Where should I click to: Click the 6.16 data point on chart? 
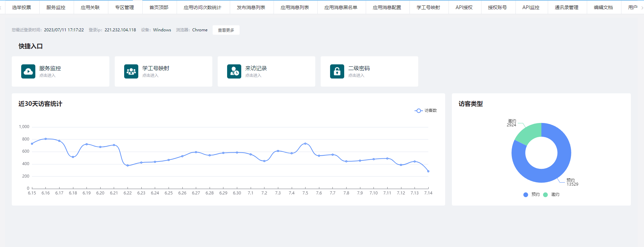(x=46, y=139)
